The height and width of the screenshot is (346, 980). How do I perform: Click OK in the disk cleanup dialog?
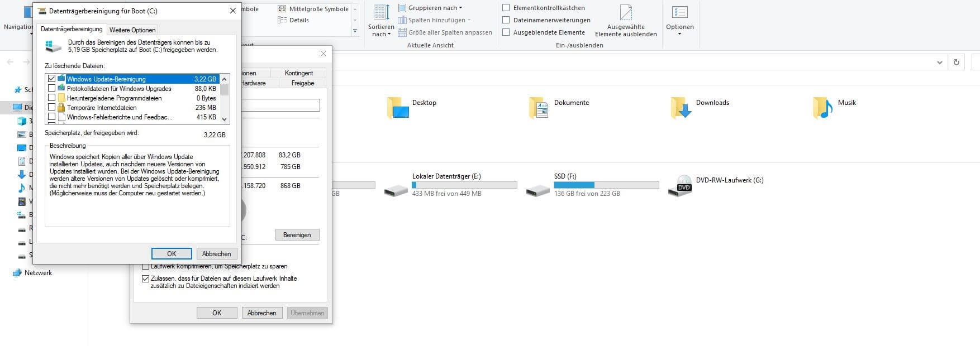(x=172, y=253)
